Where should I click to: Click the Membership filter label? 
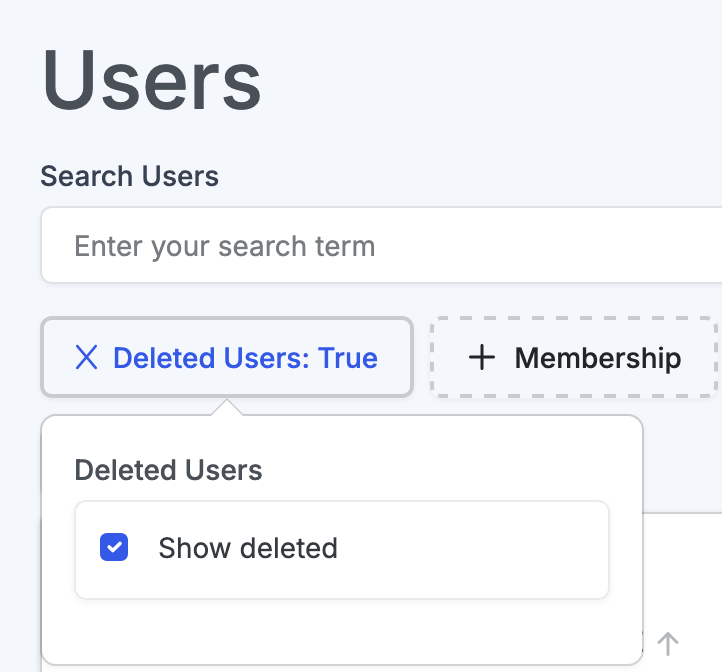point(598,358)
